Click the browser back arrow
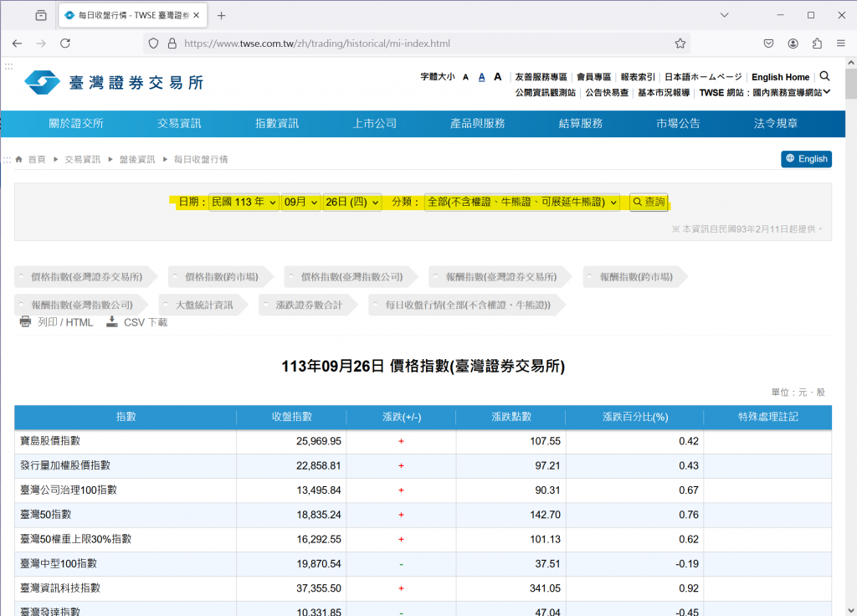Viewport: 857px width, 616px height. click(17, 44)
